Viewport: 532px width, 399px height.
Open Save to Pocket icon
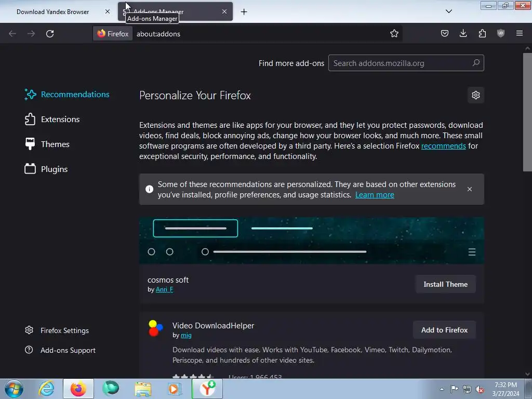(445, 33)
